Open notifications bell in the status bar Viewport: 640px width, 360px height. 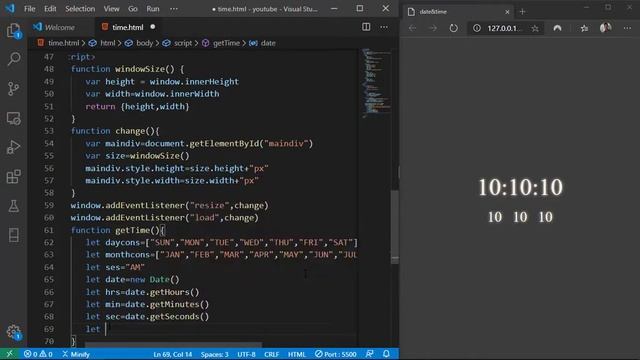pos(386,354)
